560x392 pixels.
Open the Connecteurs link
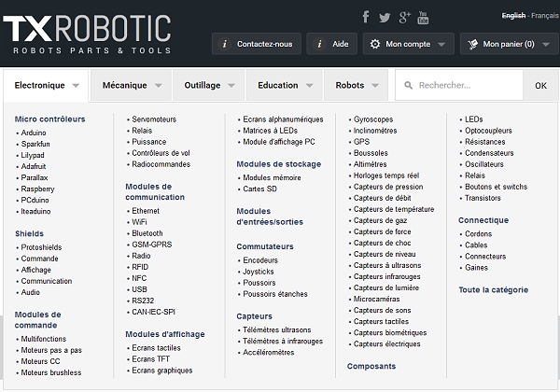point(485,257)
